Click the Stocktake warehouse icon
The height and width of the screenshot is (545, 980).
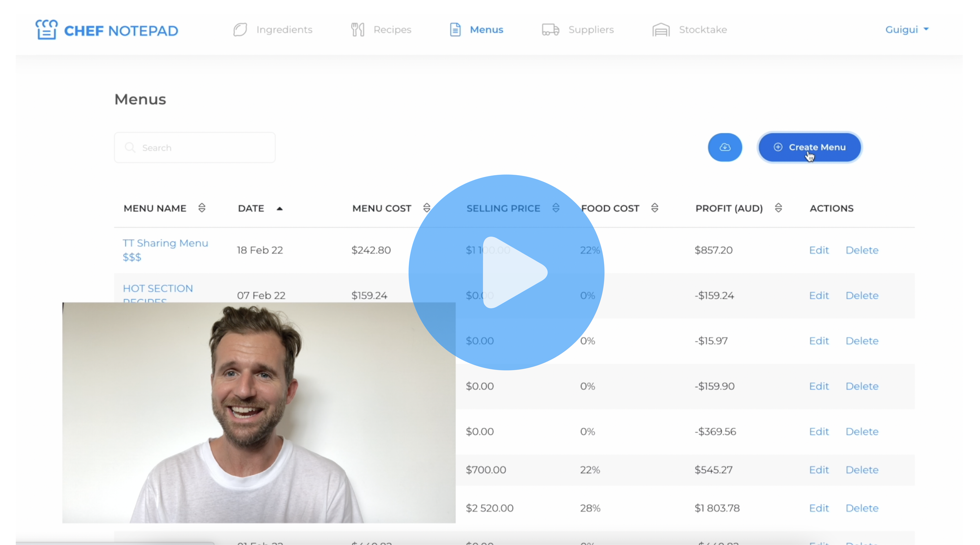[661, 30]
